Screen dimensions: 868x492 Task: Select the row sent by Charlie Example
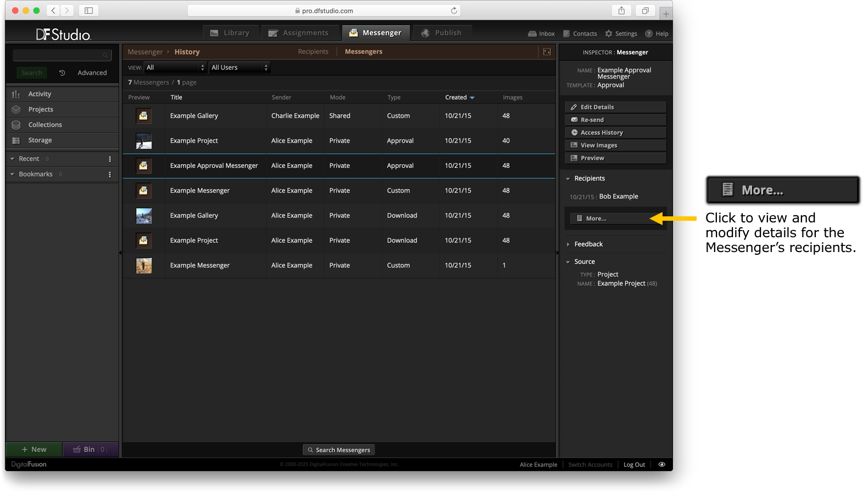339,116
